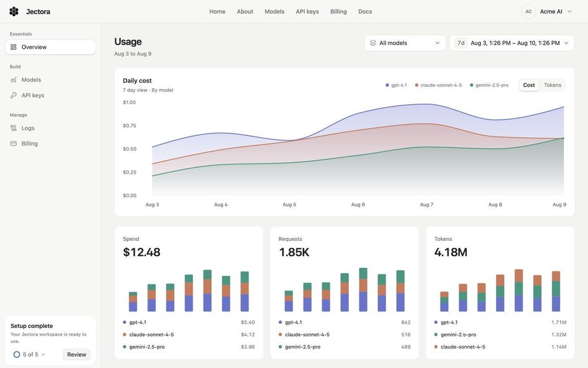Click the tallest bar in Spend chart

[x=208, y=291]
